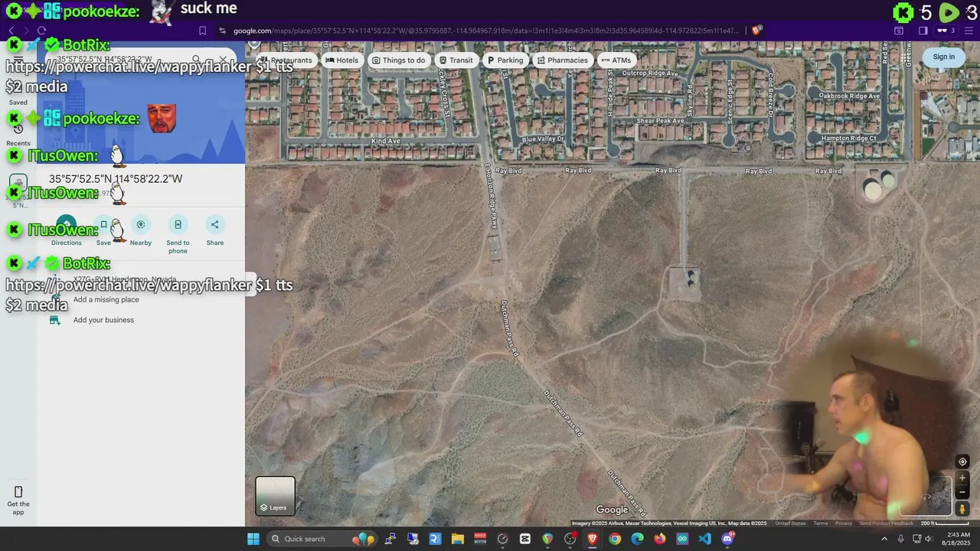The image size is (980, 551).
Task: Click the Brave browser taskbar icon
Action: tap(592, 539)
